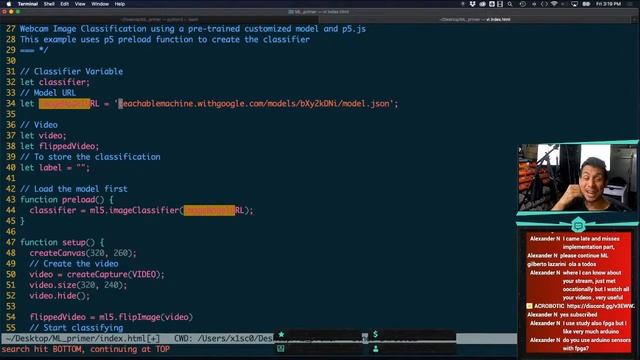Click the highlighted search match on line 44
Viewport: 640px width, 360px height.
[209, 210]
